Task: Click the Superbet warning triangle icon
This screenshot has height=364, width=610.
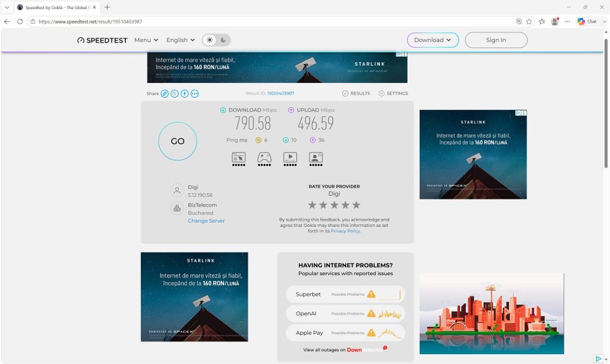Action: tap(371, 294)
